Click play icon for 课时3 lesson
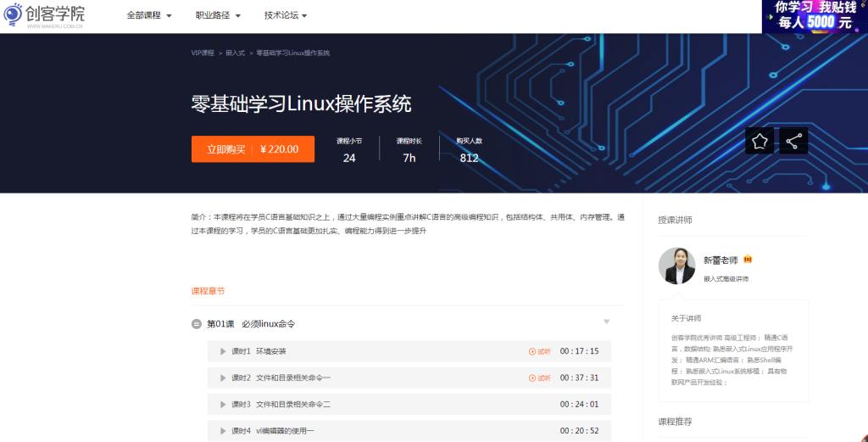This screenshot has width=868, height=442. point(223,405)
